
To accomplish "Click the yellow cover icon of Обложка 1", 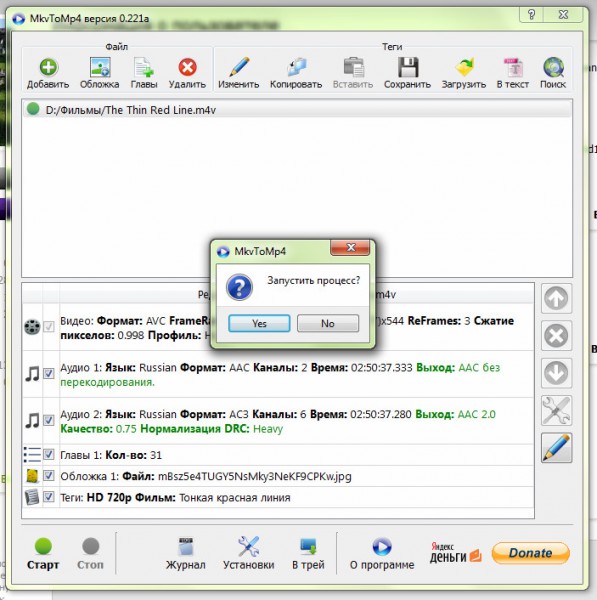I will pyautogui.click(x=33, y=476).
